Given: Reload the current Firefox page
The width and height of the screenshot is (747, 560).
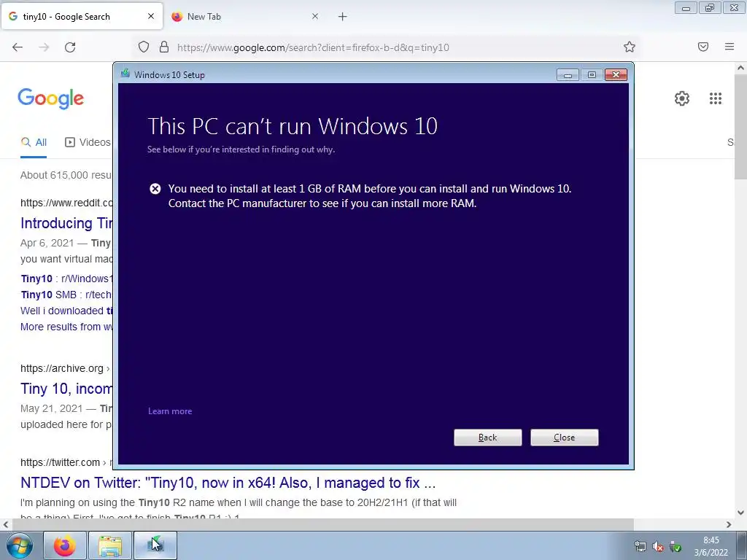Looking at the screenshot, I should click(70, 47).
